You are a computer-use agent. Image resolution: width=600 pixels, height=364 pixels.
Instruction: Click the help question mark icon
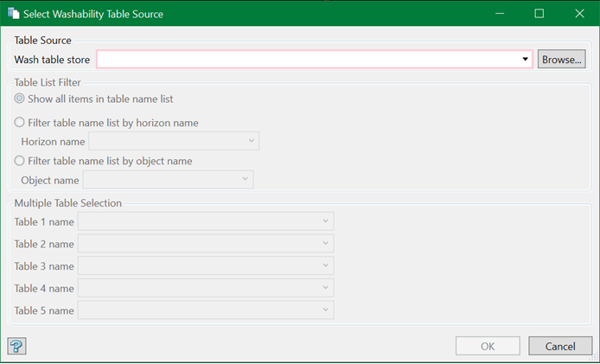pyautogui.click(x=16, y=346)
